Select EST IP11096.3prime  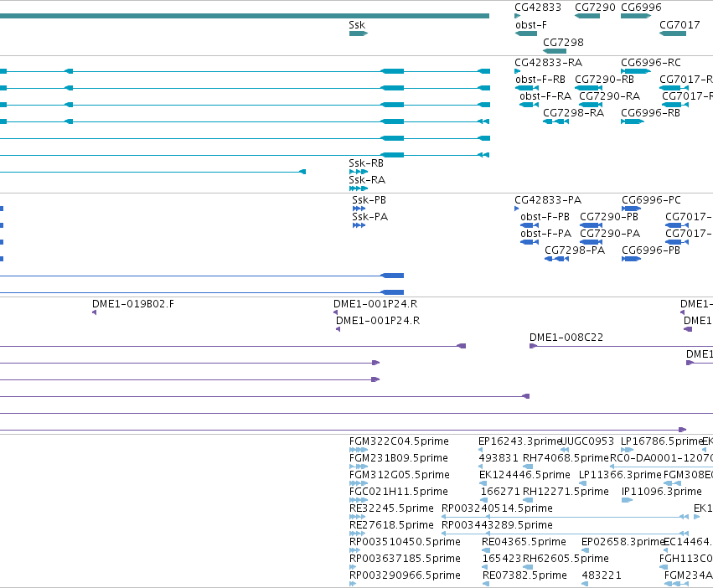[662, 492]
